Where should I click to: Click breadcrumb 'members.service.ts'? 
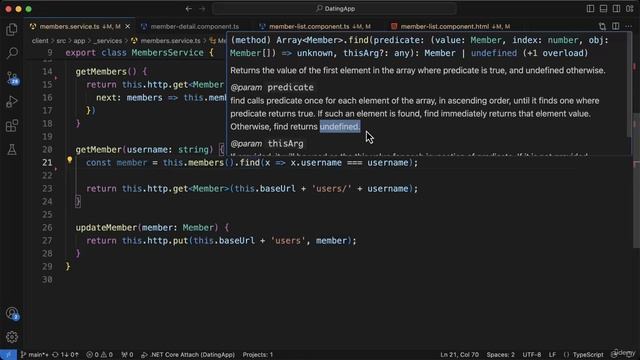170,41
